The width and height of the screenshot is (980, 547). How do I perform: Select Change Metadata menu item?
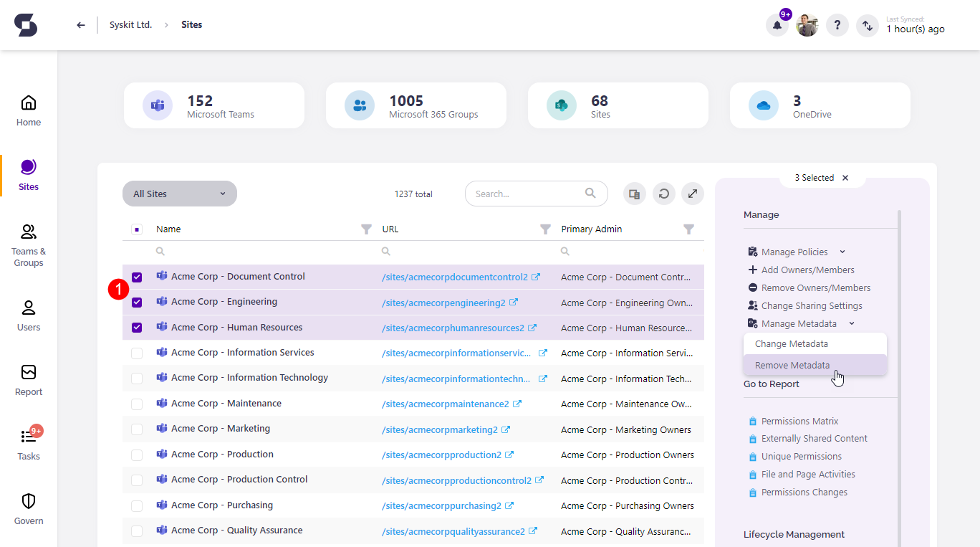[x=791, y=343]
